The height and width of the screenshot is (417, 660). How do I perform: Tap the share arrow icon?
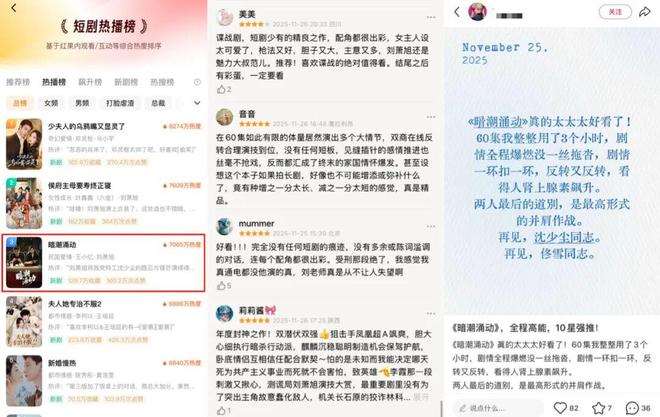point(644,12)
